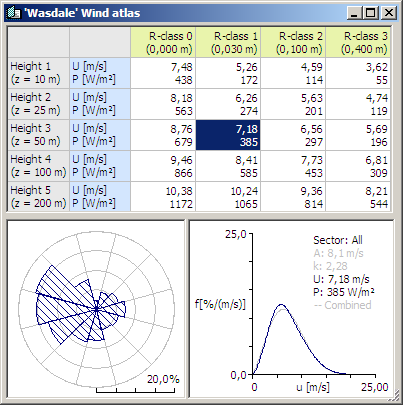Select the Height 1 (z = 10 m) row
This screenshot has height=405, width=403.
point(39,73)
